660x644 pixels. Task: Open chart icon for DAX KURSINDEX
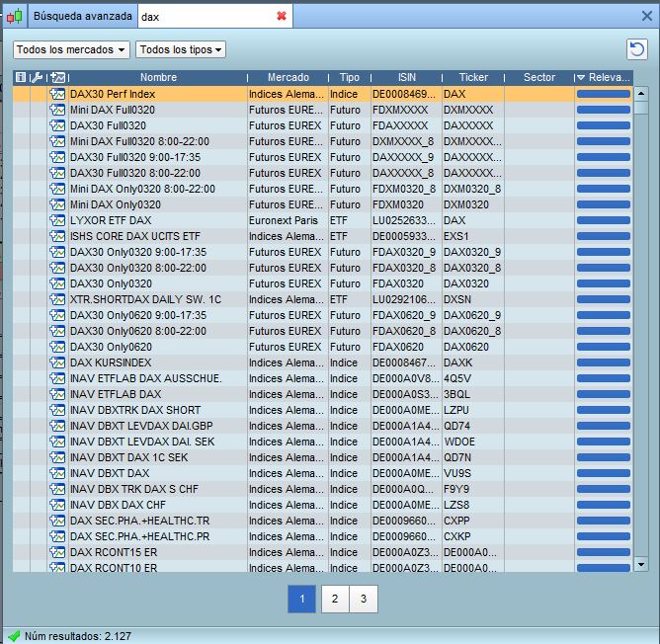pyautogui.click(x=57, y=362)
